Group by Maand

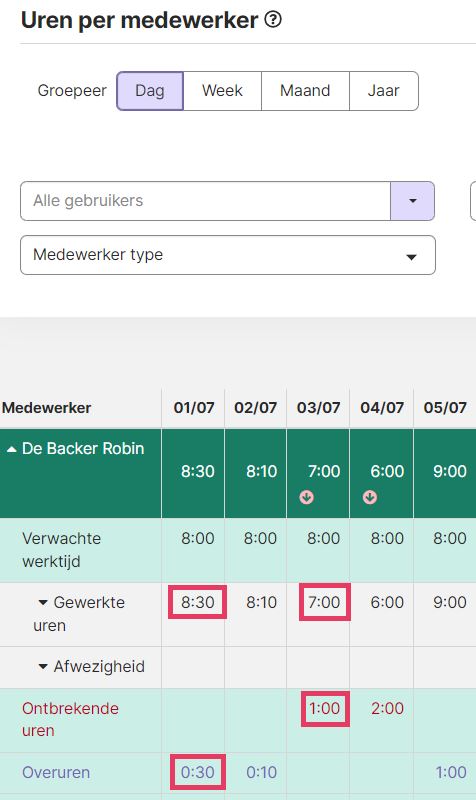305,91
